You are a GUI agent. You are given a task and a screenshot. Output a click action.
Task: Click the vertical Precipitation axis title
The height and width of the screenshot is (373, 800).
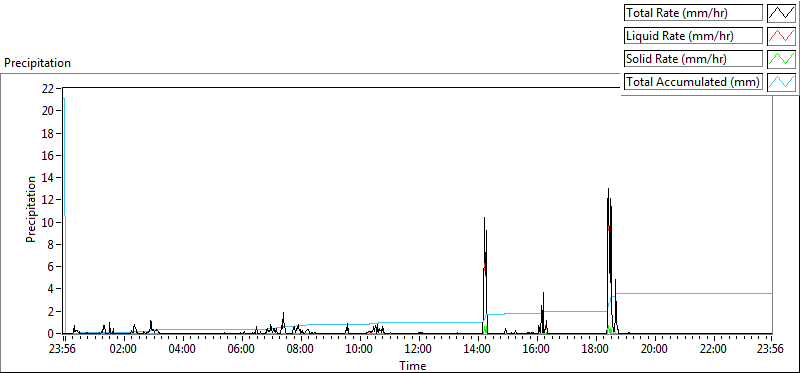coord(31,209)
